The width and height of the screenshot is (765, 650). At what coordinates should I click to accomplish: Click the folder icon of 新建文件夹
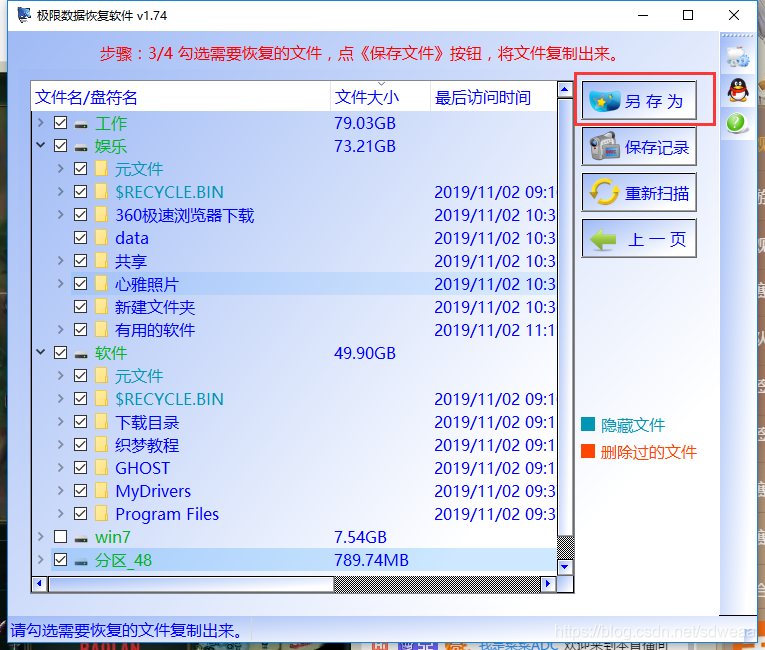[101, 306]
